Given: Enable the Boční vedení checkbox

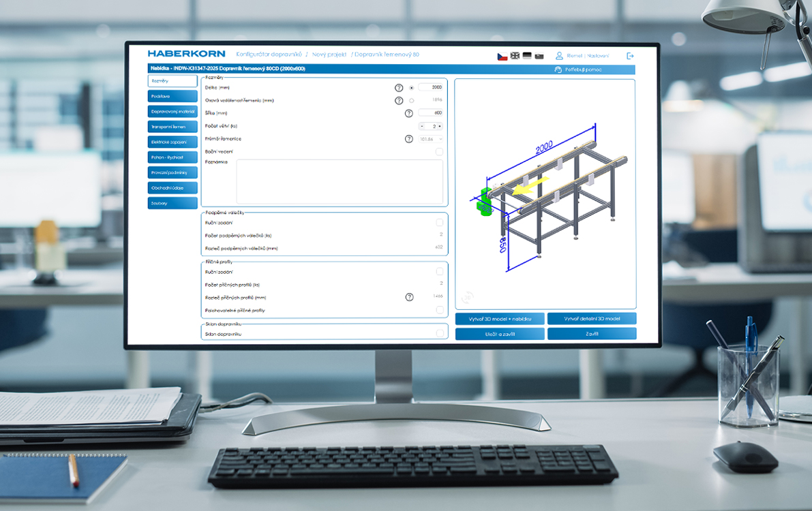Looking at the screenshot, I should [x=439, y=152].
